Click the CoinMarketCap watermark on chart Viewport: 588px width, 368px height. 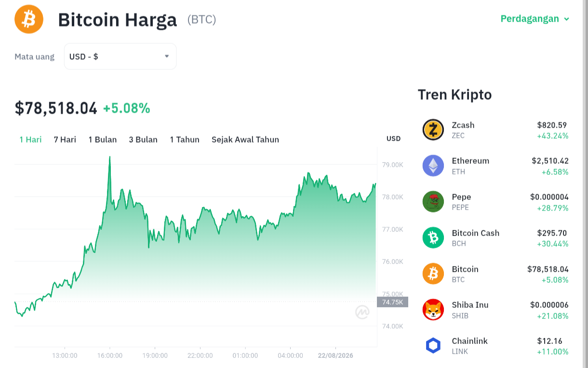(362, 312)
